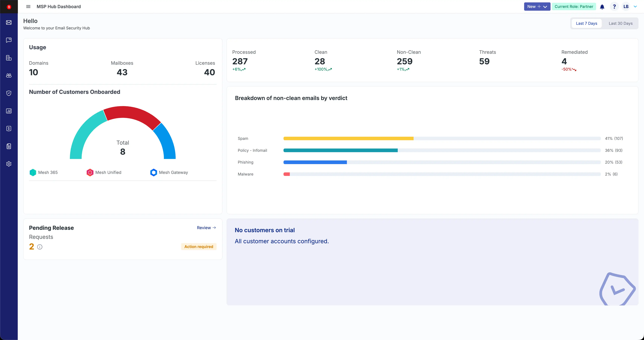Click the Malware 2% (6) value
The width and height of the screenshot is (644, 340).
pos(611,174)
